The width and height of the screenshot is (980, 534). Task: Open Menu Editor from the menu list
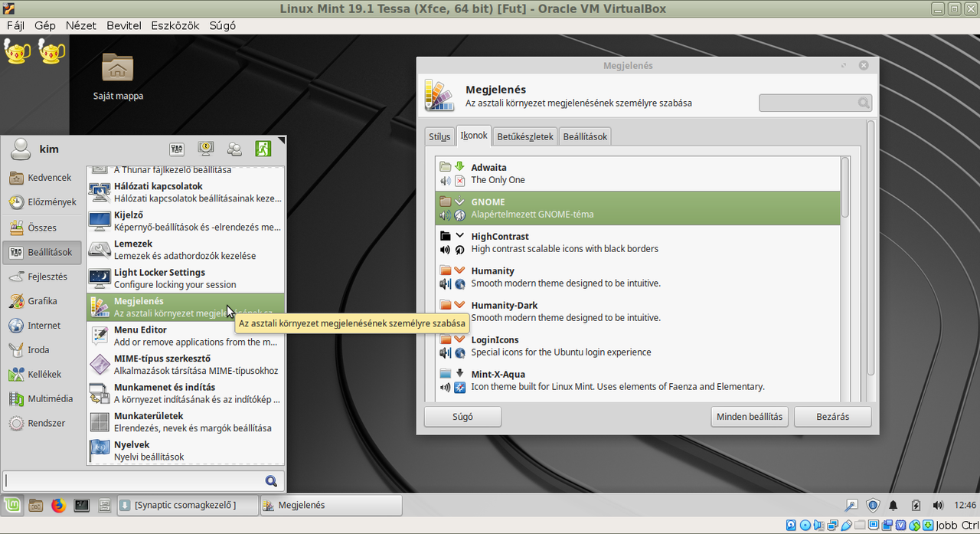click(x=185, y=336)
